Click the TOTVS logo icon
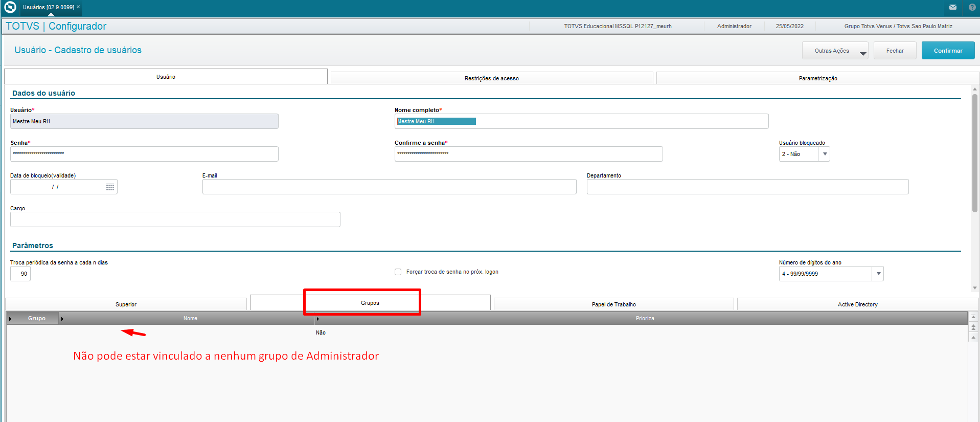 pyautogui.click(x=10, y=7)
